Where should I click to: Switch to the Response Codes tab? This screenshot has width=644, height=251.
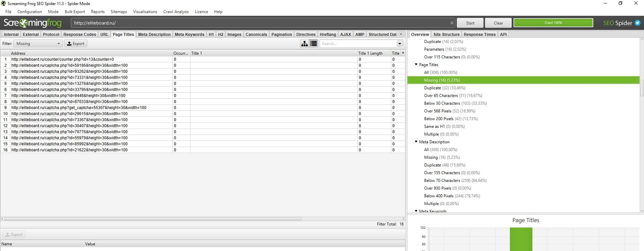tap(80, 34)
